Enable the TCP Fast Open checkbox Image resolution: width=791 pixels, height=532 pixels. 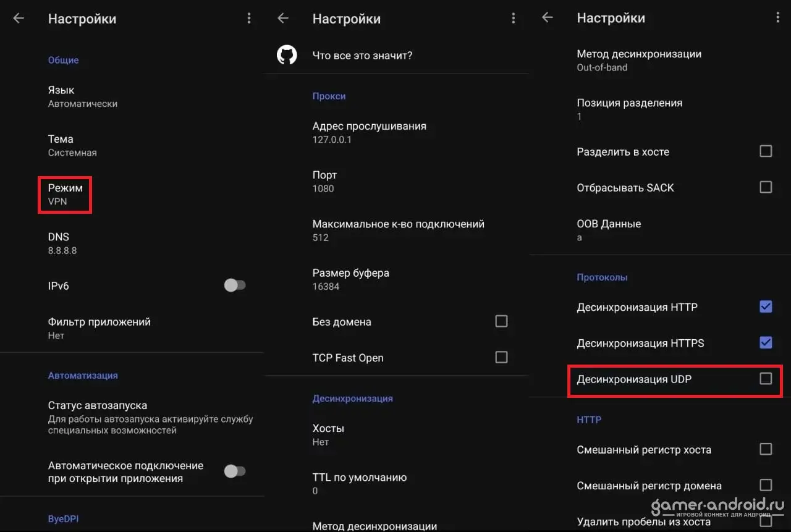501,357
